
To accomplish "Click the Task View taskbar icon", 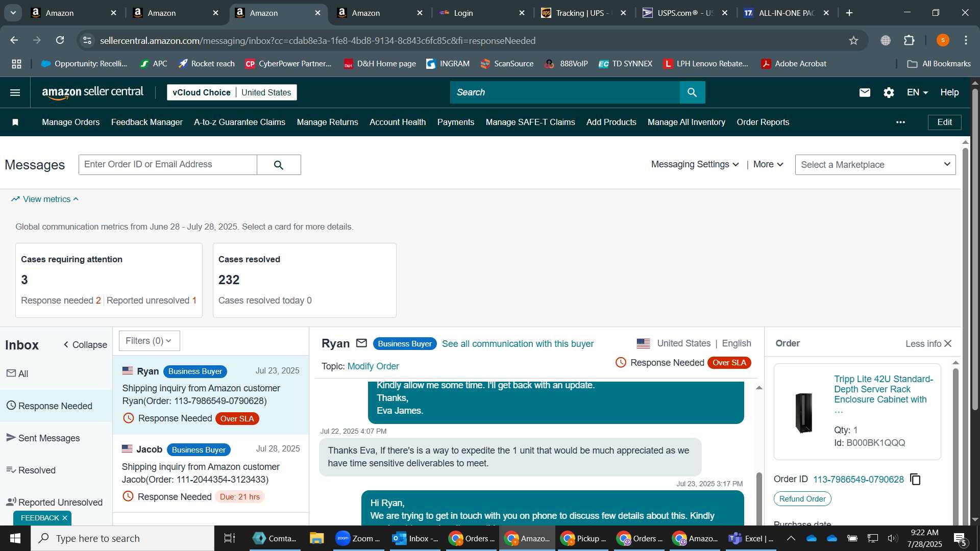I will coord(230,538).
